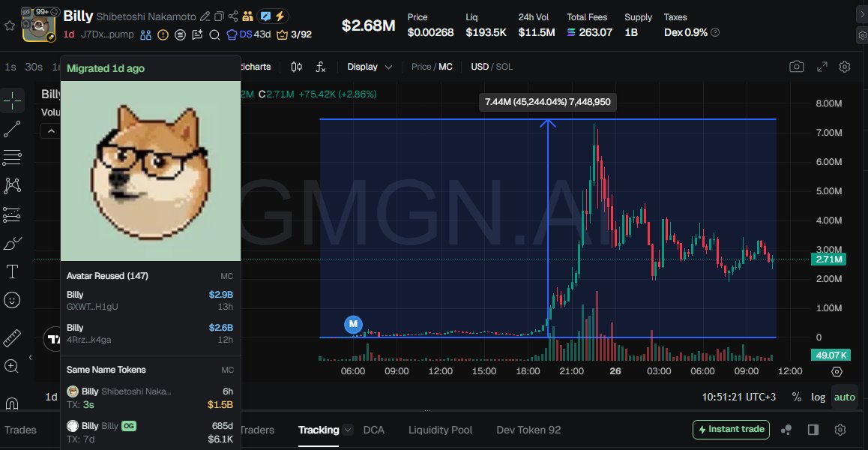Open same-name token Billy Shibetoshi Naka… 6h
Screen dimensions: 868x450
click(150, 398)
